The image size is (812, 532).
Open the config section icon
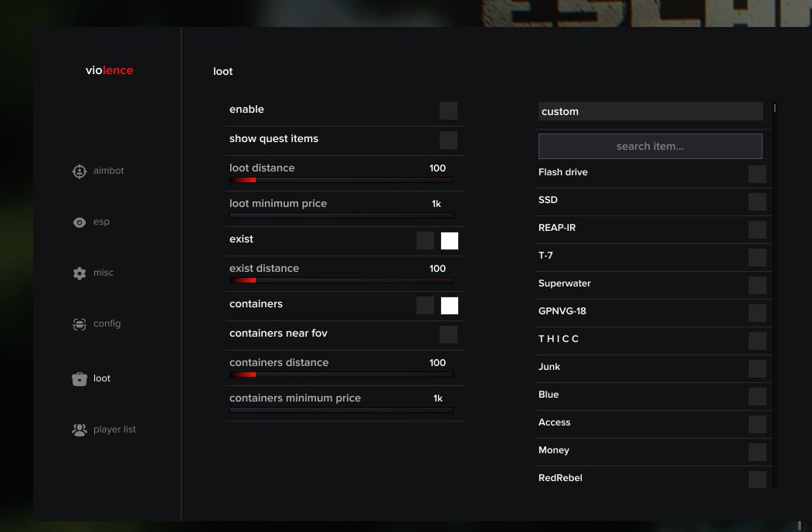point(80,324)
